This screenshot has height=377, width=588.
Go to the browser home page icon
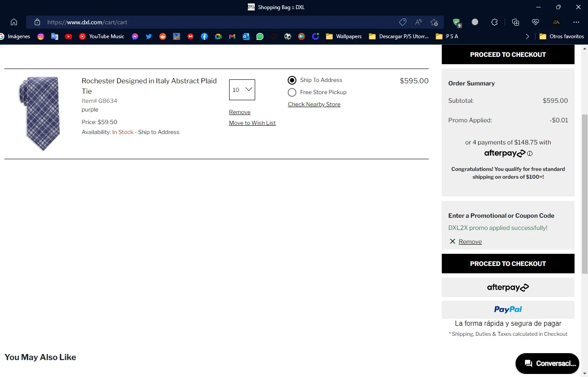pos(14,22)
